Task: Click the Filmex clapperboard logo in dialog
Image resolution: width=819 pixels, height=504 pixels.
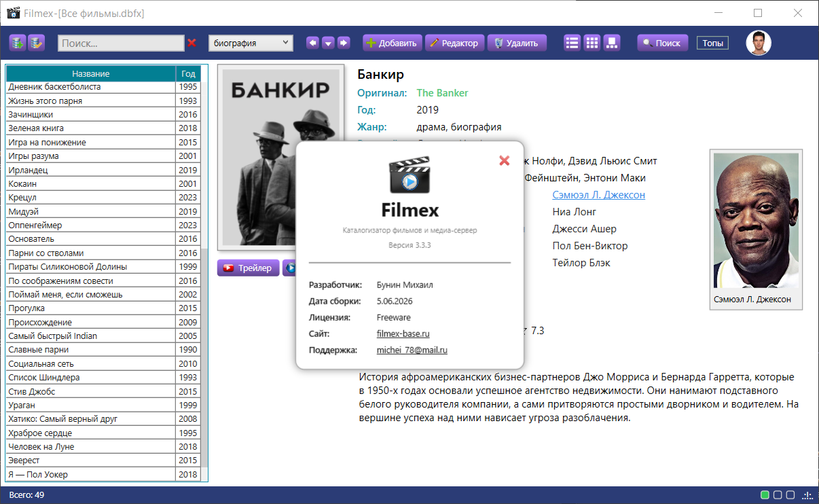Action: tap(409, 175)
